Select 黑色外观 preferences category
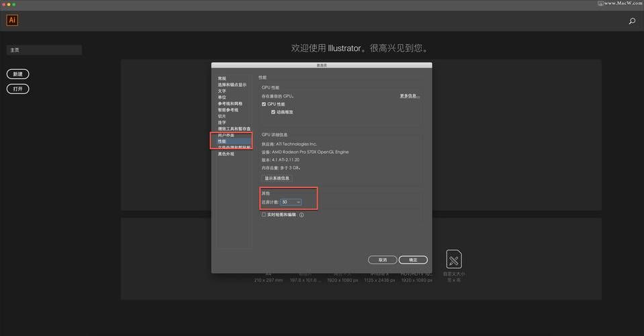644x336 pixels. tap(226, 154)
